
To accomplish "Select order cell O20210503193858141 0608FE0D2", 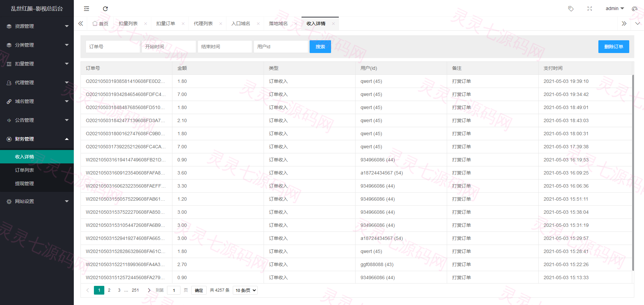I will [126, 81].
